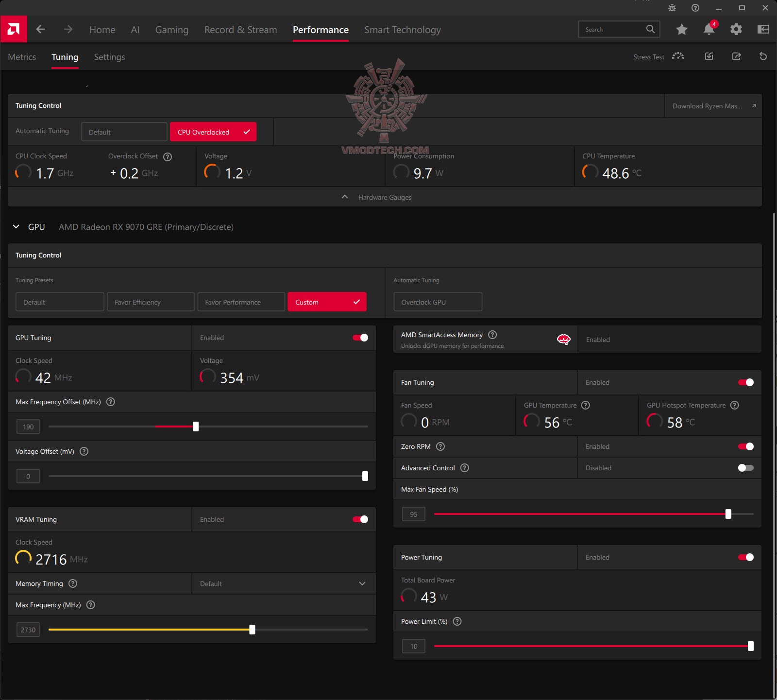
Task: Open Zero RPM help icon
Action: coord(440,446)
